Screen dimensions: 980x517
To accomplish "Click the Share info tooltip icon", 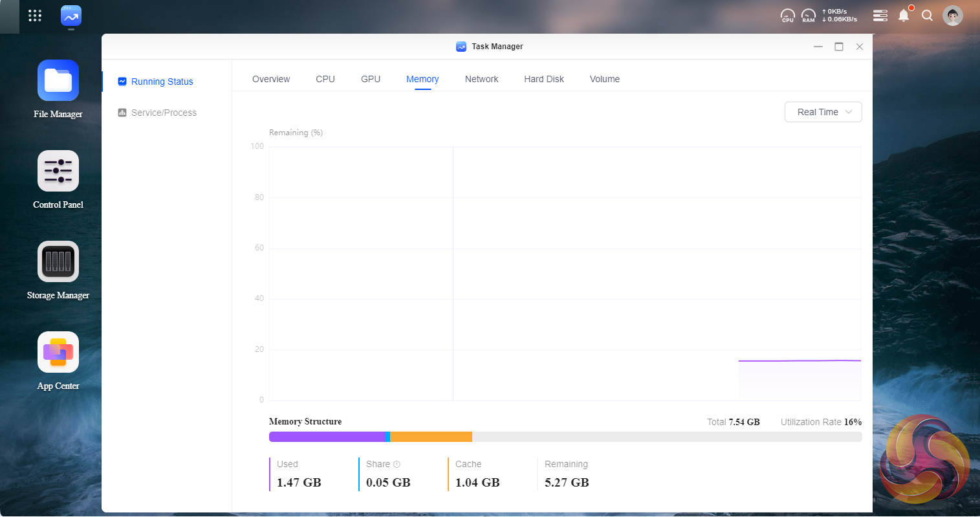I will tap(397, 465).
